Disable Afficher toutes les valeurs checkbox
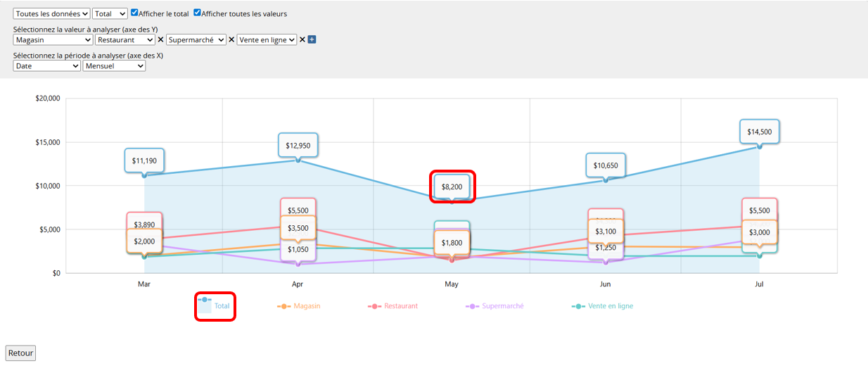This screenshot has width=868, height=366. (x=198, y=13)
